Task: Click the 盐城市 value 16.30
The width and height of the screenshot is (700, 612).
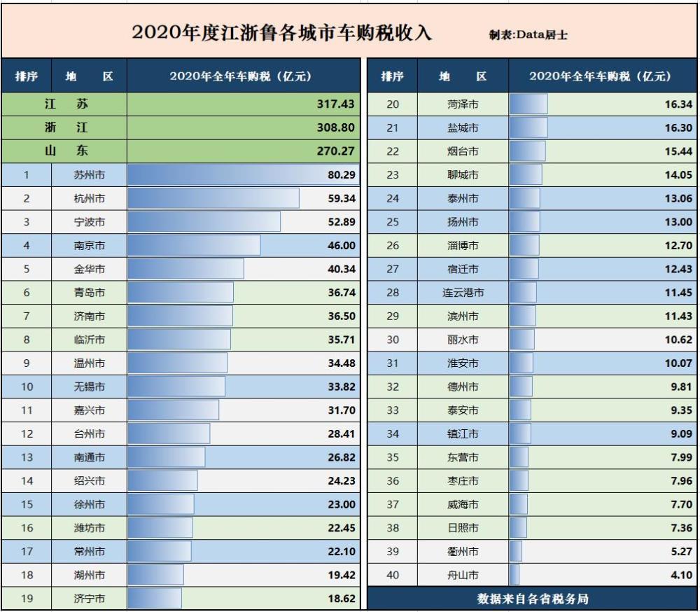Action: click(x=678, y=127)
